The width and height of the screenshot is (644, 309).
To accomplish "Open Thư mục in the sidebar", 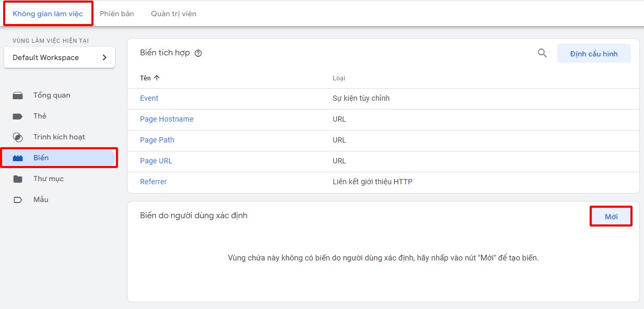I will [49, 179].
